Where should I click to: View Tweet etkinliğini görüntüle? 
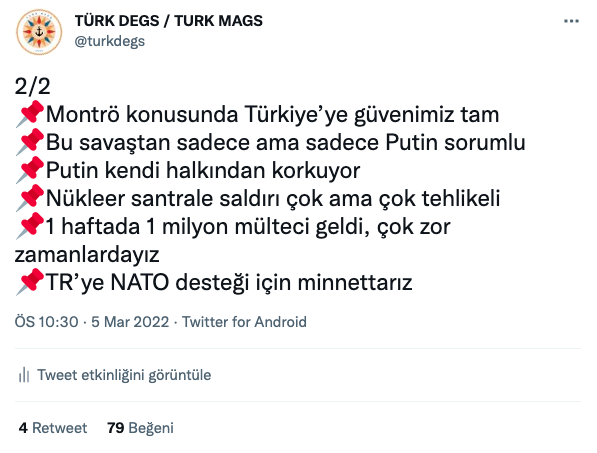pos(124,375)
